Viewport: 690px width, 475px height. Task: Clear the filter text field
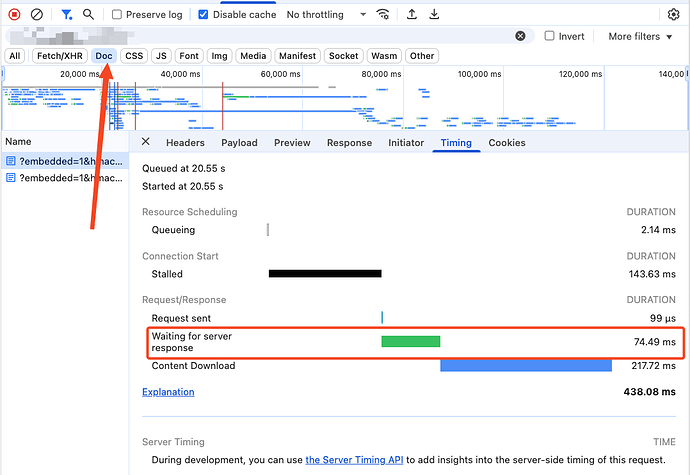(x=520, y=36)
